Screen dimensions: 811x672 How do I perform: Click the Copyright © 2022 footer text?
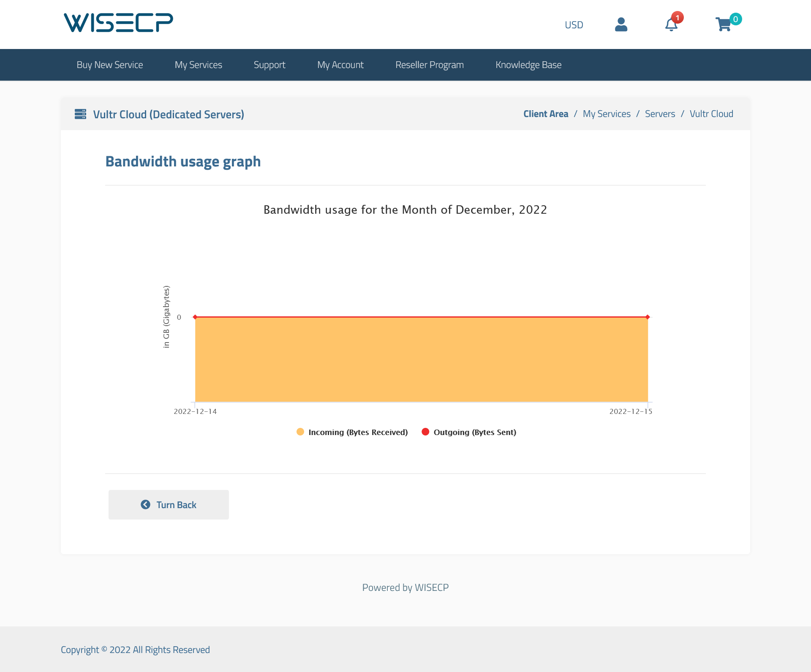[135, 650]
